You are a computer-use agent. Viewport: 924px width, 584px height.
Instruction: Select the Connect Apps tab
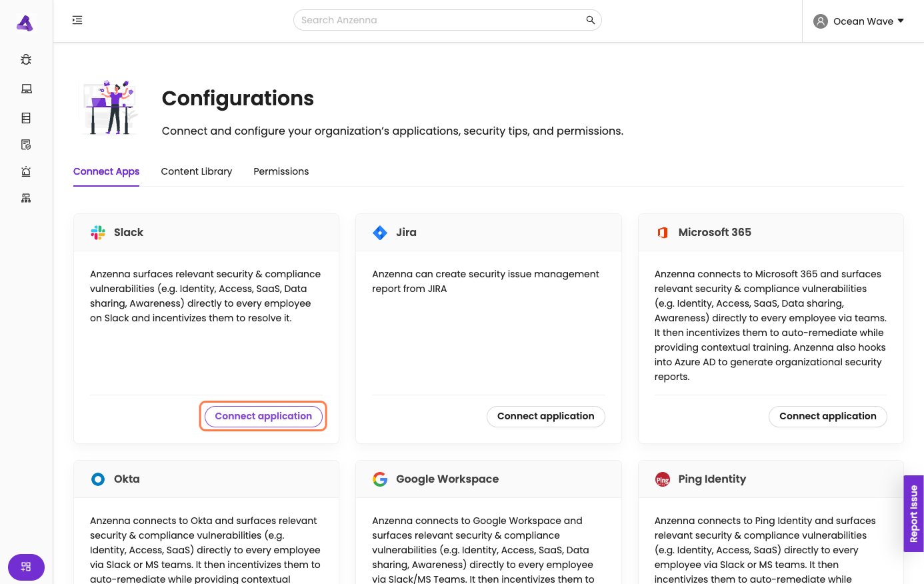pos(106,171)
